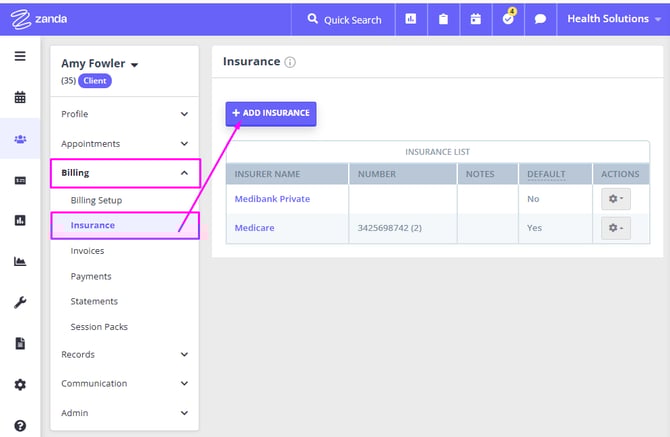Open the hamburger menu in sidebar
The image size is (670, 437).
(x=20, y=56)
